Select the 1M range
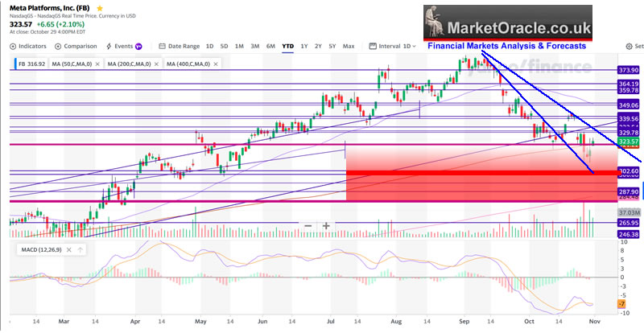The height and width of the screenshot is (333, 644). coord(239,47)
